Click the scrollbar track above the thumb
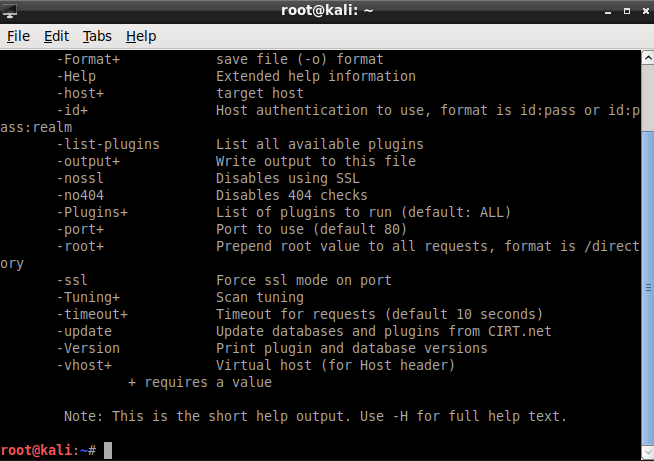 (647, 90)
